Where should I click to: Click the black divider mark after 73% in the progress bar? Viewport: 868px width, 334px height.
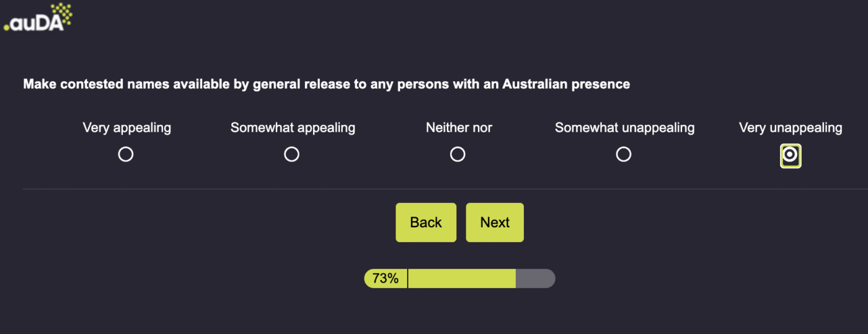click(407, 279)
